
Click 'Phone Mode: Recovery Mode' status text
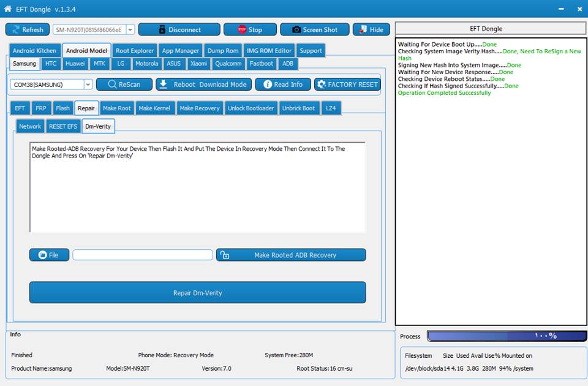click(176, 355)
